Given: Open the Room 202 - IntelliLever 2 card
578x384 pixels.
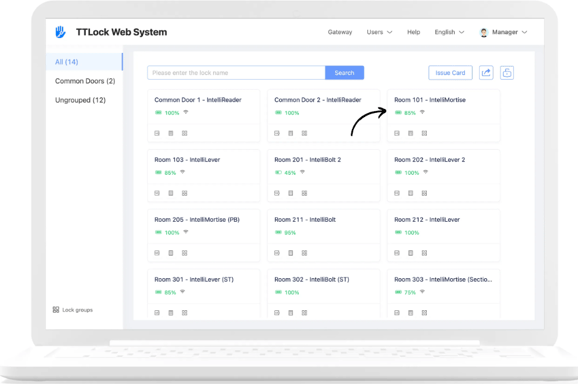Looking at the screenshot, I should coord(443,175).
